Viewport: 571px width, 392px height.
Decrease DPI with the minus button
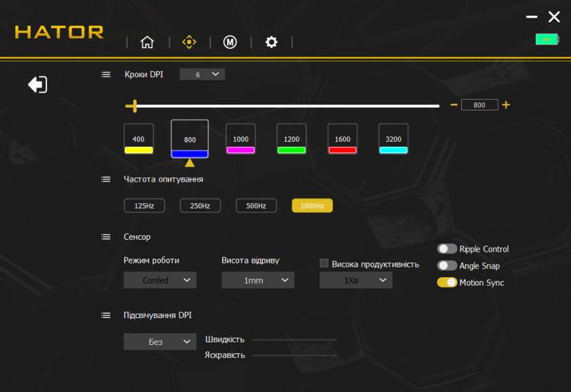(453, 105)
